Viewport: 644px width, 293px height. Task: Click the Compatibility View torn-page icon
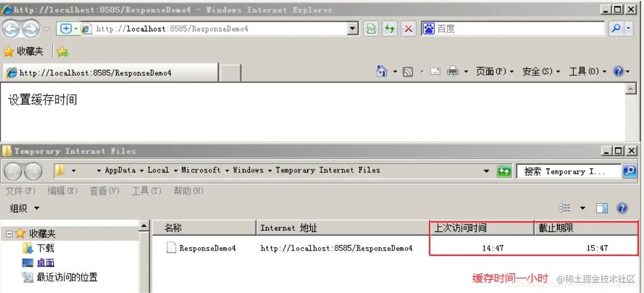point(372,29)
